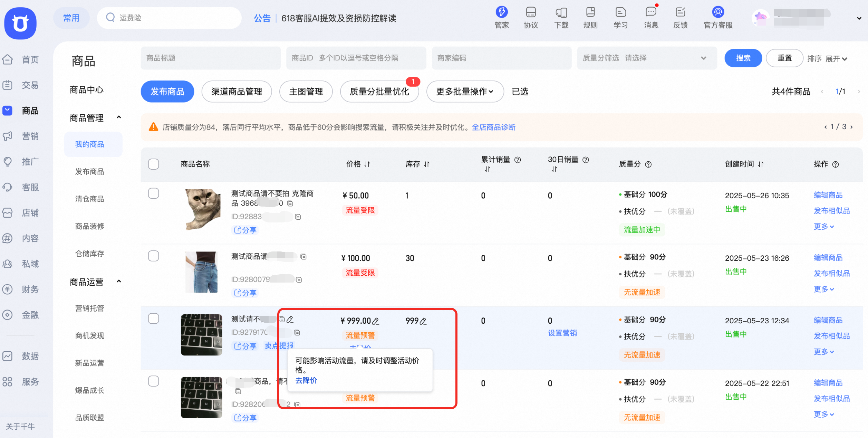Expand 更多 for 2025-05-26 10:35 product
The height and width of the screenshot is (438, 868).
tap(824, 227)
